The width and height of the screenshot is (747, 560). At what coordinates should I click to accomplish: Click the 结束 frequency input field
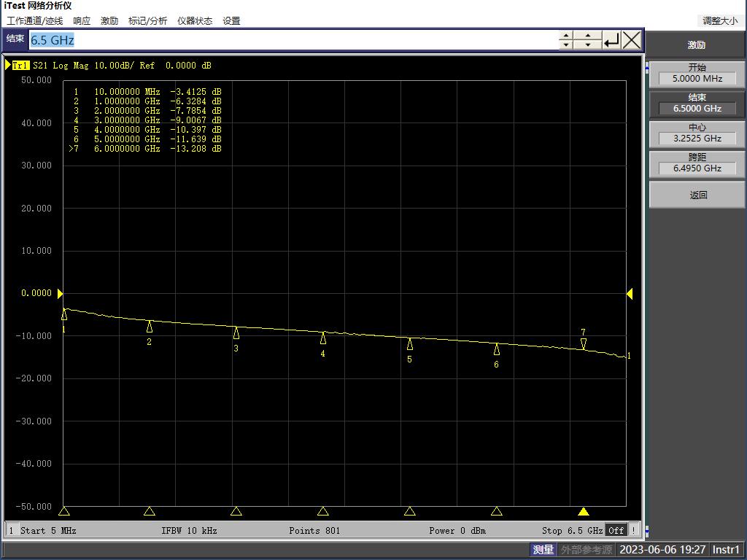292,41
